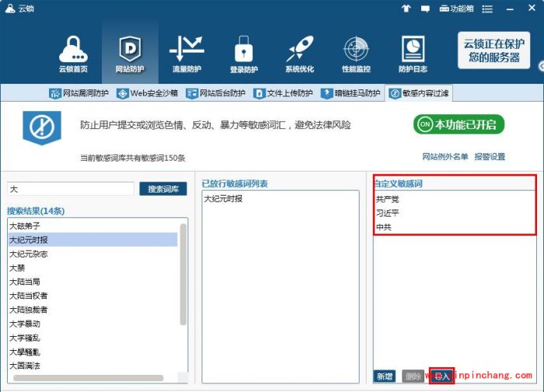Select 大禁 in search results

tap(92, 268)
